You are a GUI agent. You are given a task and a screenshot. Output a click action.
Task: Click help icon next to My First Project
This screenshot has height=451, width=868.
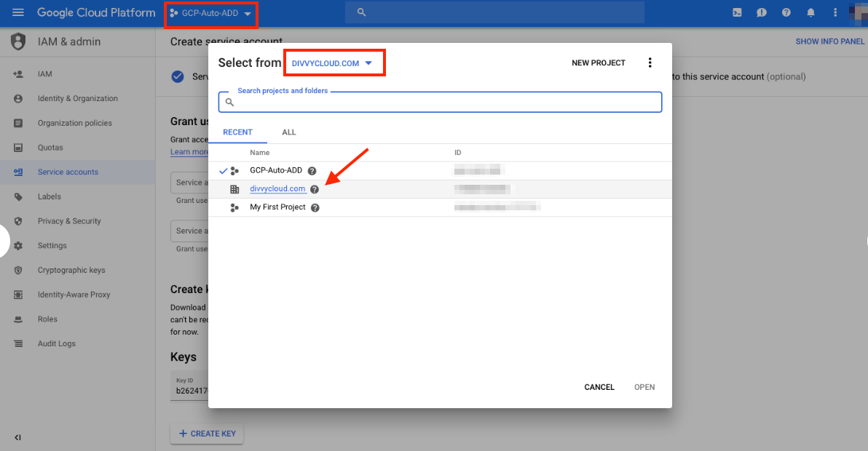point(315,208)
